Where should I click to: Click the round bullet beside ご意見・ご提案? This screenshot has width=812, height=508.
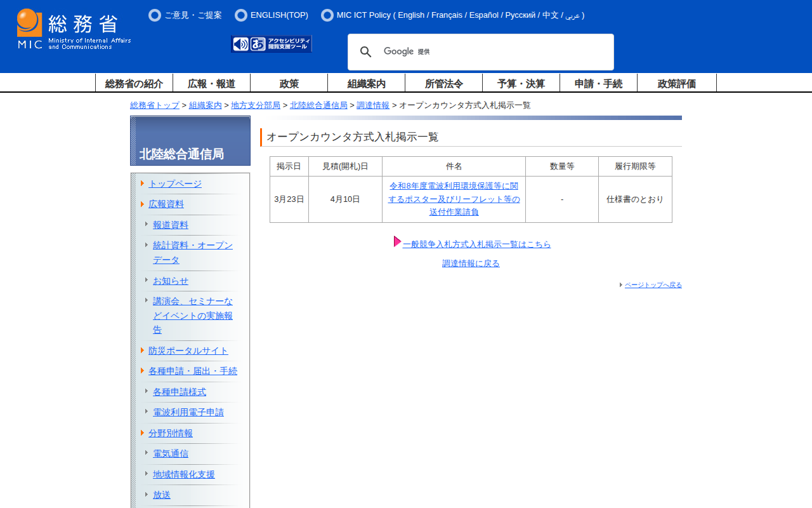(x=155, y=15)
